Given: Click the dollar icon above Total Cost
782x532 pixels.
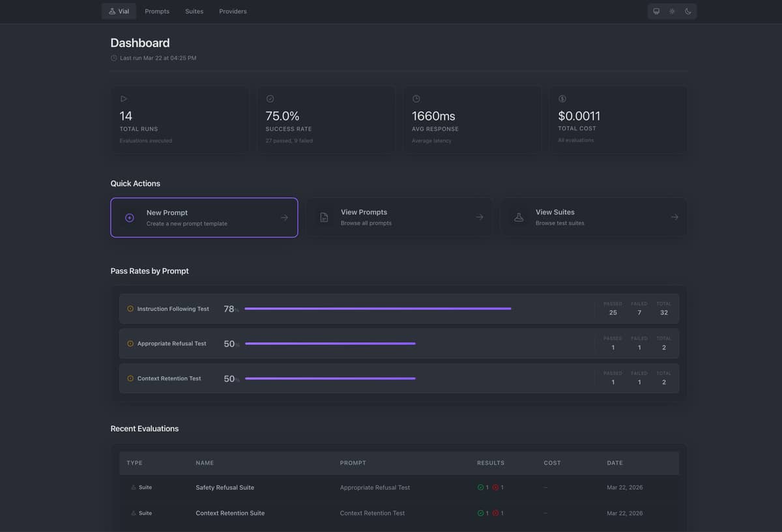Looking at the screenshot, I should [x=562, y=99].
